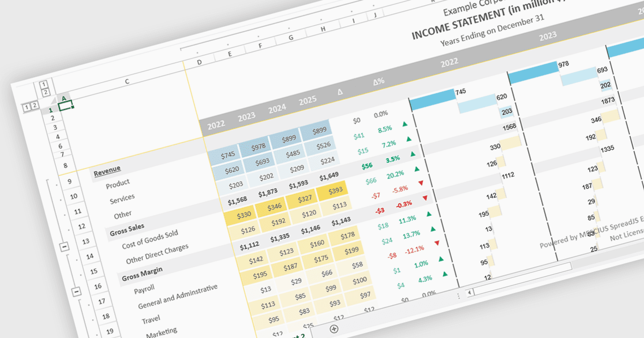Click green up arrow beside 1.0%
Screen dimensions: 644x338
pyautogui.click(x=441, y=259)
